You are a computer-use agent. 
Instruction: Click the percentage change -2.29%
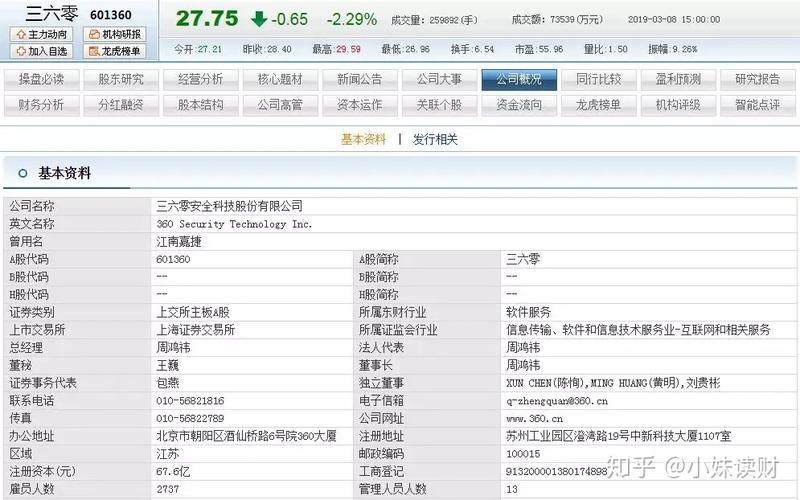[x=352, y=19]
